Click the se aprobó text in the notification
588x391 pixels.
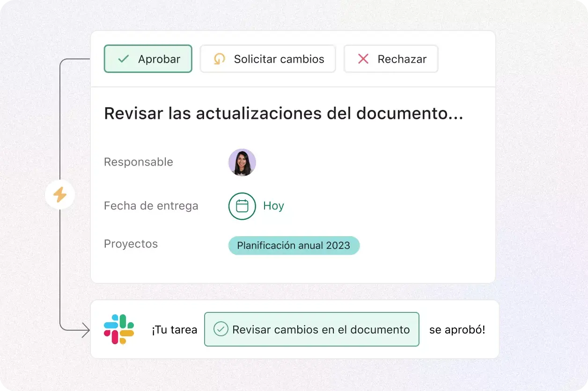tap(457, 329)
